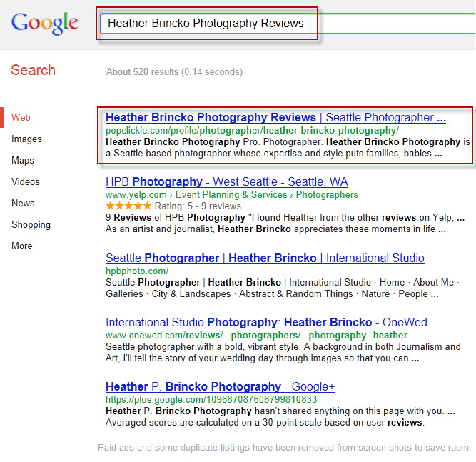The height and width of the screenshot is (462, 476).
Task: Open the Maps search category
Action: tap(23, 160)
